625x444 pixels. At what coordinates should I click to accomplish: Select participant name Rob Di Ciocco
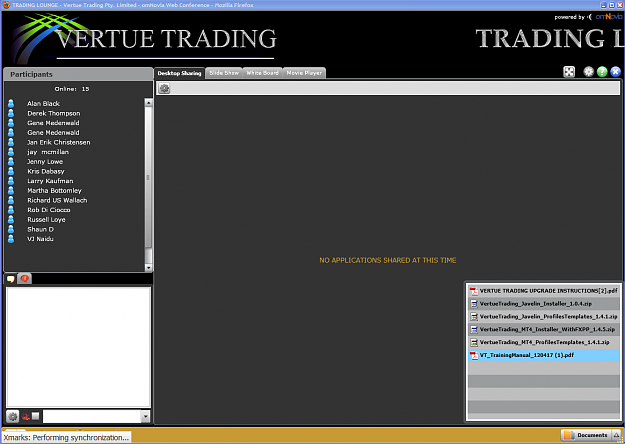click(x=49, y=210)
